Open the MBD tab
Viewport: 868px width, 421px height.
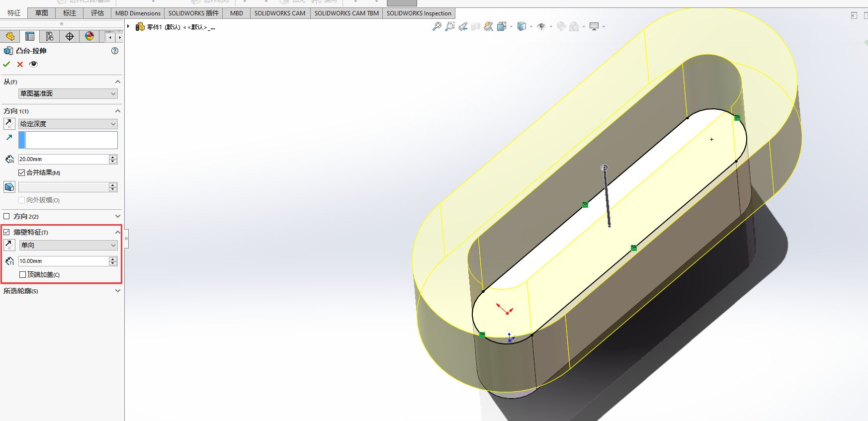[237, 13]
